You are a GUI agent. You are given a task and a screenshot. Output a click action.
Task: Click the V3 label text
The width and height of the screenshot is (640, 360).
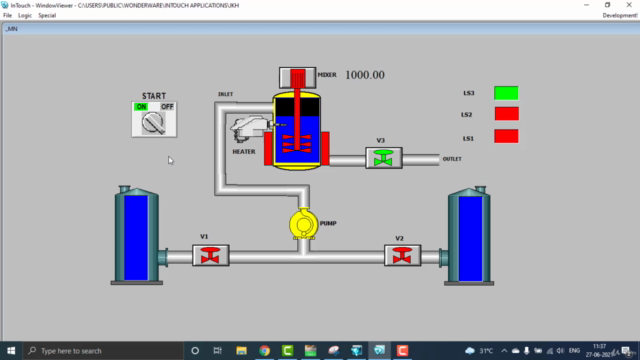pos(380,140)
